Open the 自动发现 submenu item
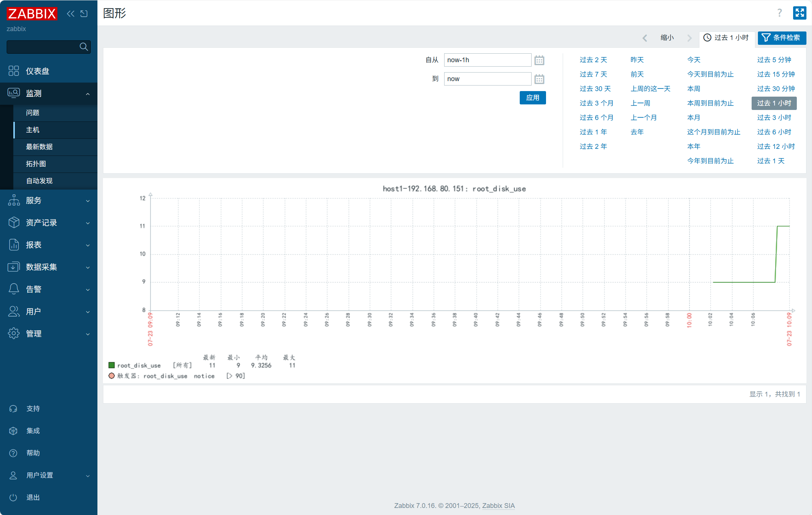The width and height of the screenshot is (812, 515). point(56,181)
